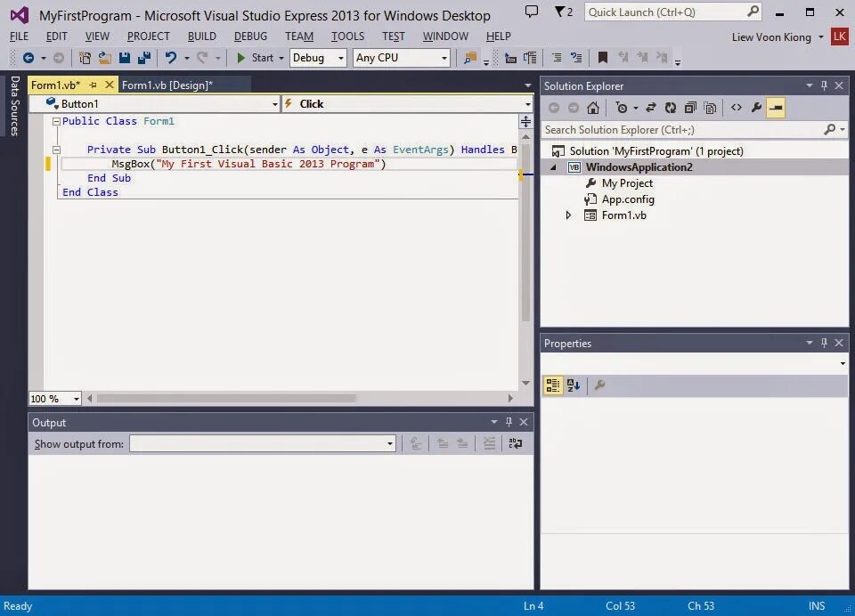Viewport: 855px width, 616px height.
Task: Toggle the Properties panel auto-hide pin
Action: [824, 343]
